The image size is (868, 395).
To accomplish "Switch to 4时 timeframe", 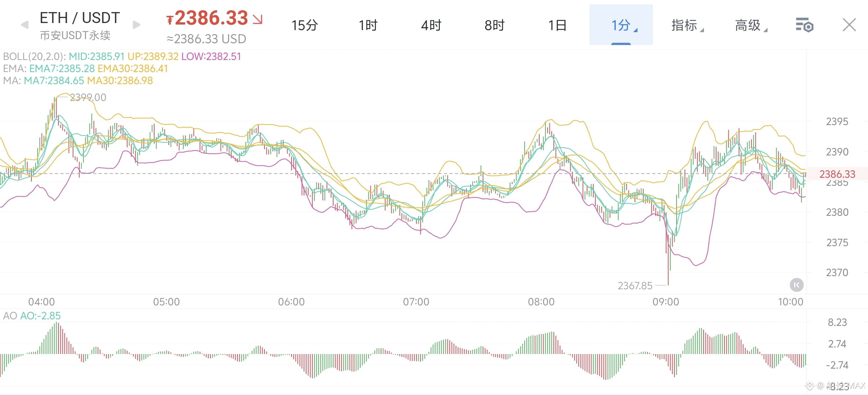I will (431, 25).
